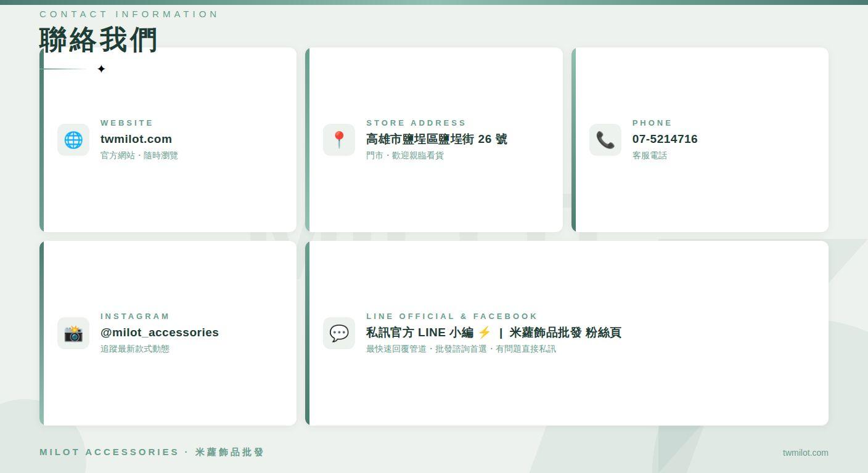
Task: Open the twmilot.com website link in card
Action: 136,139
